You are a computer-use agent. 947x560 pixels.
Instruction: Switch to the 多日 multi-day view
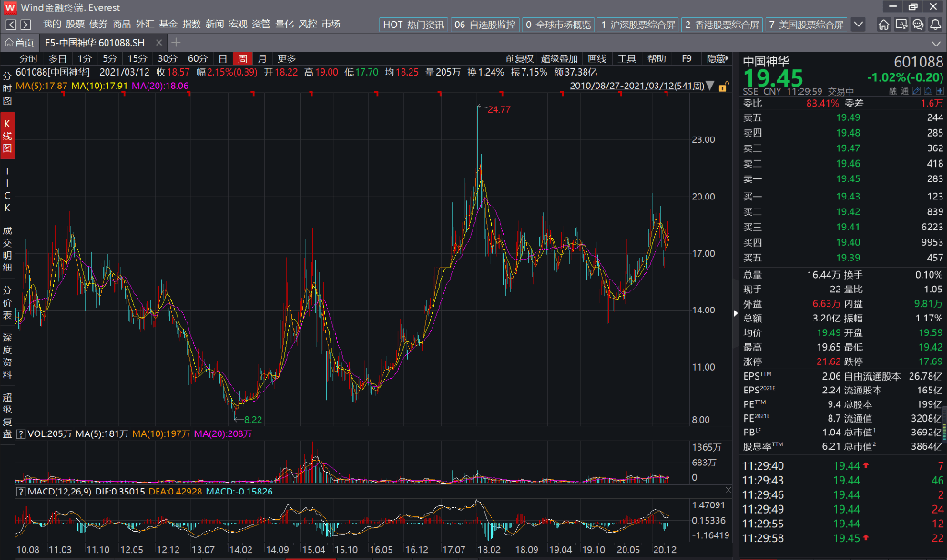point(57,58)
